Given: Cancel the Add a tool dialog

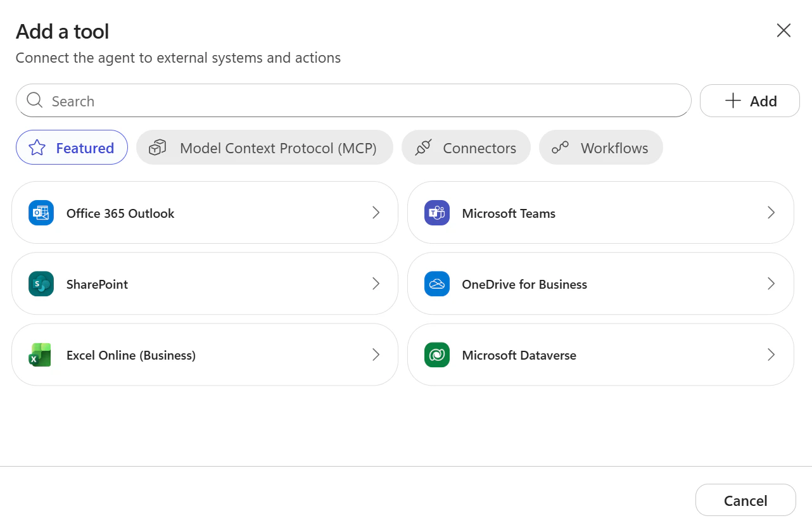Looking at the screenshot, I should [745, 500].
